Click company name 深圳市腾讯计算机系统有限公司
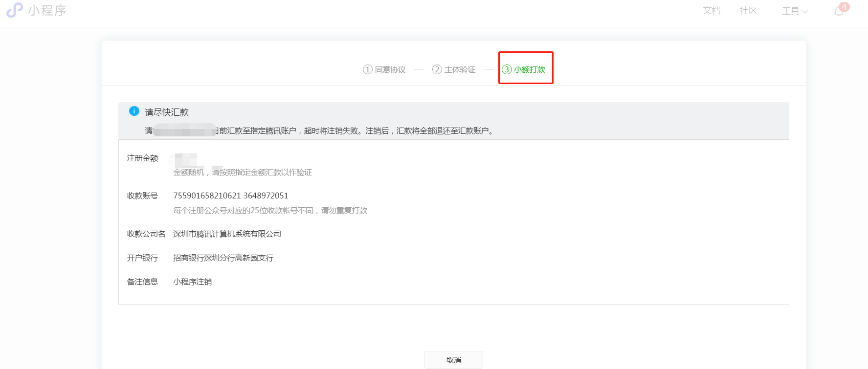The image size is (868, 369). 227,234
